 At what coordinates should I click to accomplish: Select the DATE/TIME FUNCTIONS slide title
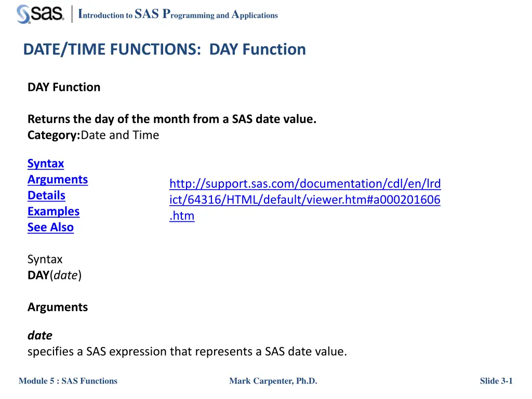pos(165,49)
